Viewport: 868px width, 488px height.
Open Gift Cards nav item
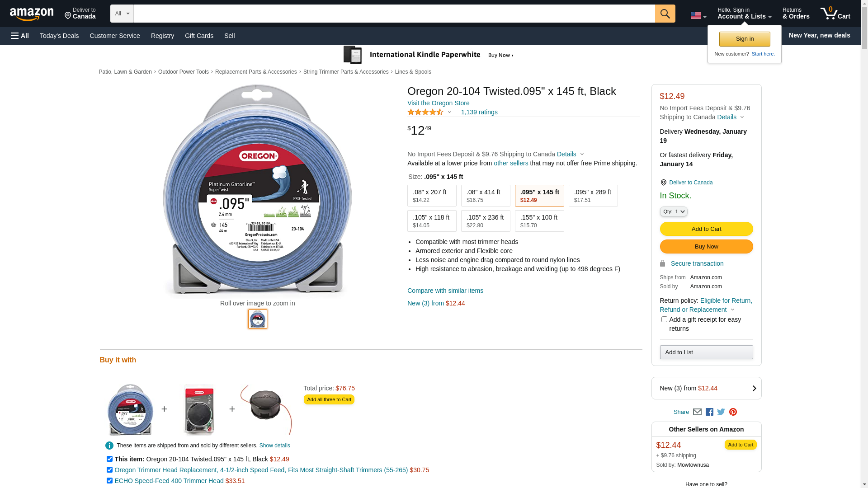[199, 36]
